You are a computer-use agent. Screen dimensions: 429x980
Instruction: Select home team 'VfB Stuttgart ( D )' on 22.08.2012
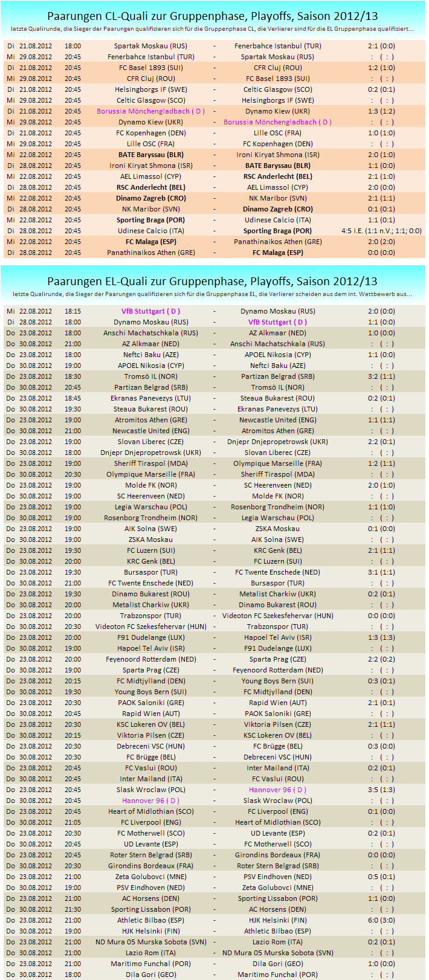pyautogui.click(x=151, y=311)
